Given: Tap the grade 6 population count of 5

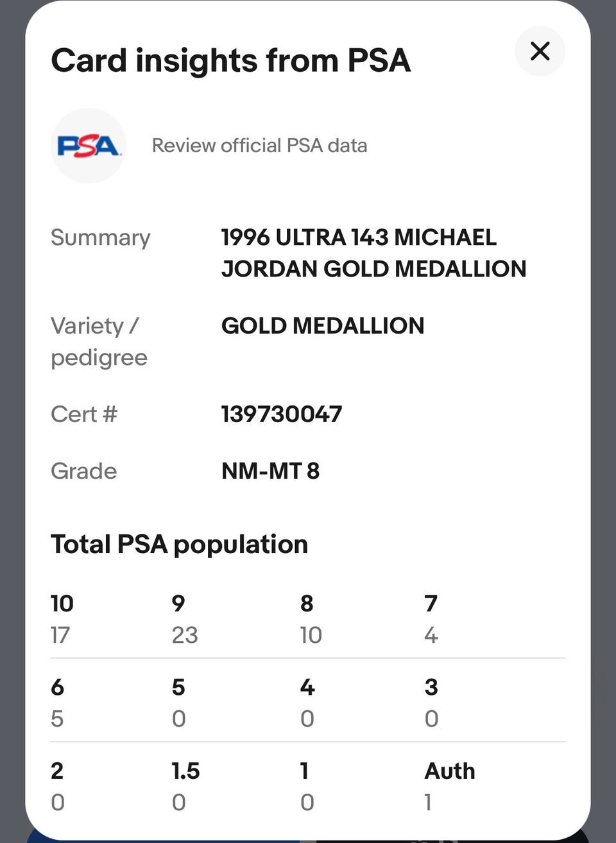Looking at the screenshot, I should click(57, 719).
